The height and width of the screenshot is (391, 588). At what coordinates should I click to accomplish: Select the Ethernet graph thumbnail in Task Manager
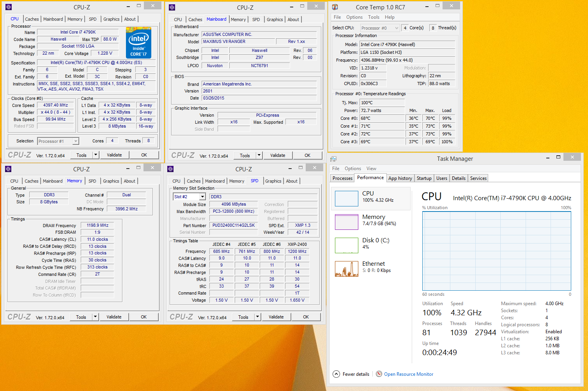pyautogui.click(x=347, y=269)
